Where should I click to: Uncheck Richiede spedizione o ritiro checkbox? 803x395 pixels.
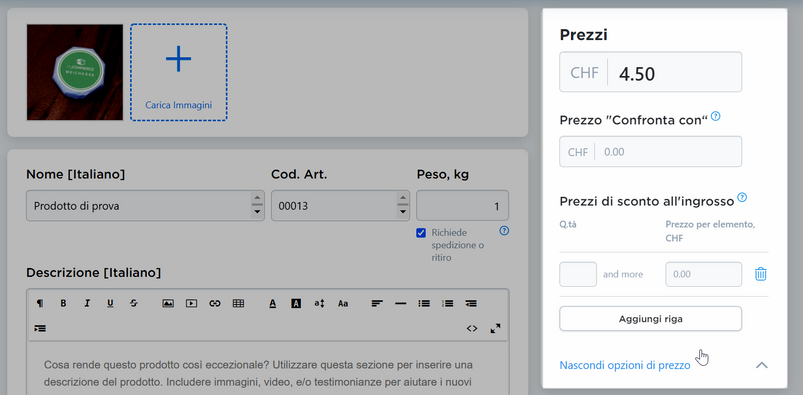tap(421, 233)
